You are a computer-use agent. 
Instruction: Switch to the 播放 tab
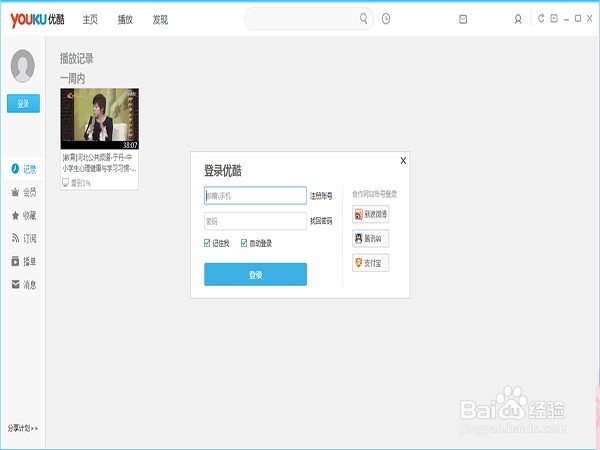pyautogui.click(x=125, y=20)
